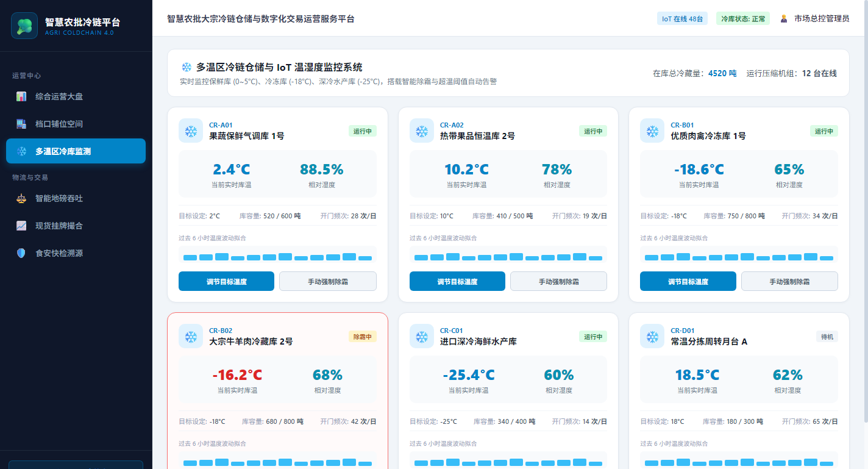The width and height of the screenshot is (868, 469).
Task: Click the user avatar icon for 市场总控管理员
Action: point(784,19)
